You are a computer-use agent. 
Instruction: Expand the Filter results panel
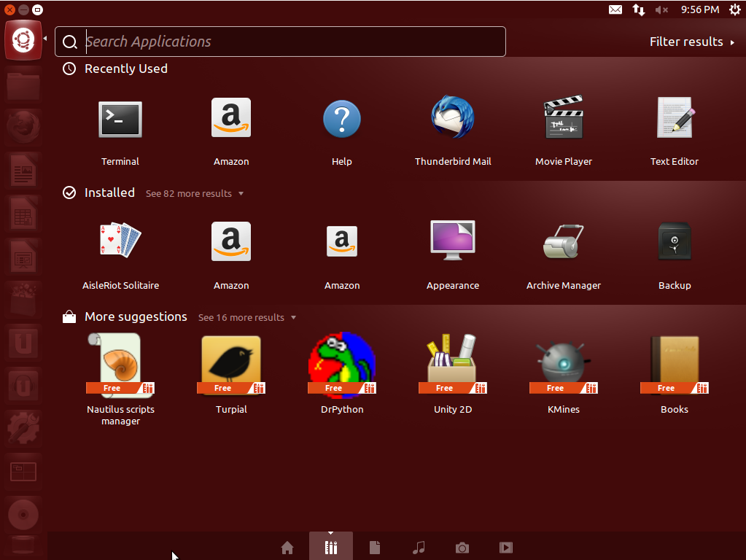tap(692, 42)
